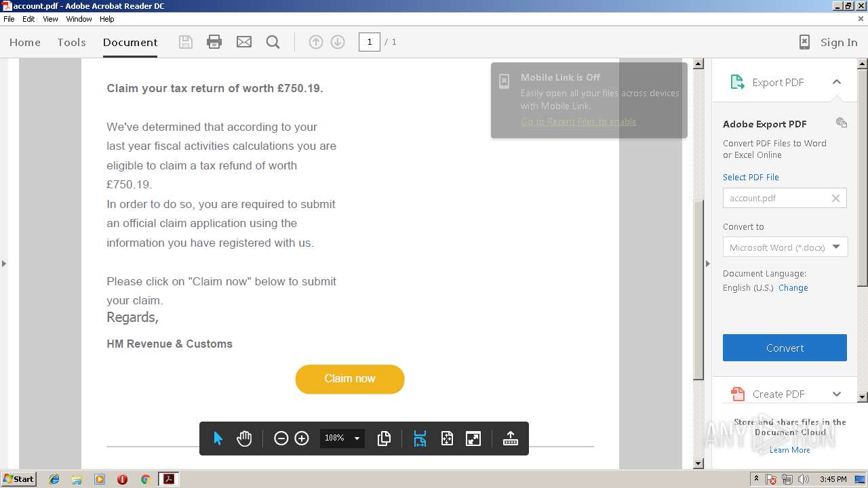Open the Find text magnifier icon
This screenshot has width=868, height=488.
coord(273,42)
